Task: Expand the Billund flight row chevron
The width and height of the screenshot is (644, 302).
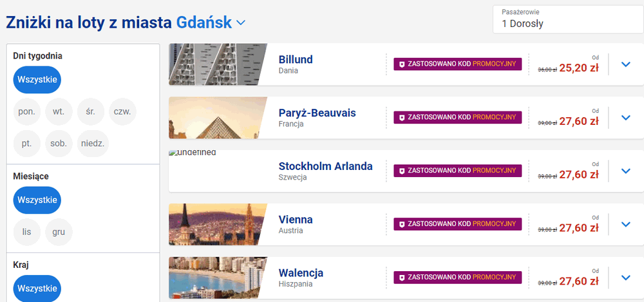Action: (x=625, y=64)
